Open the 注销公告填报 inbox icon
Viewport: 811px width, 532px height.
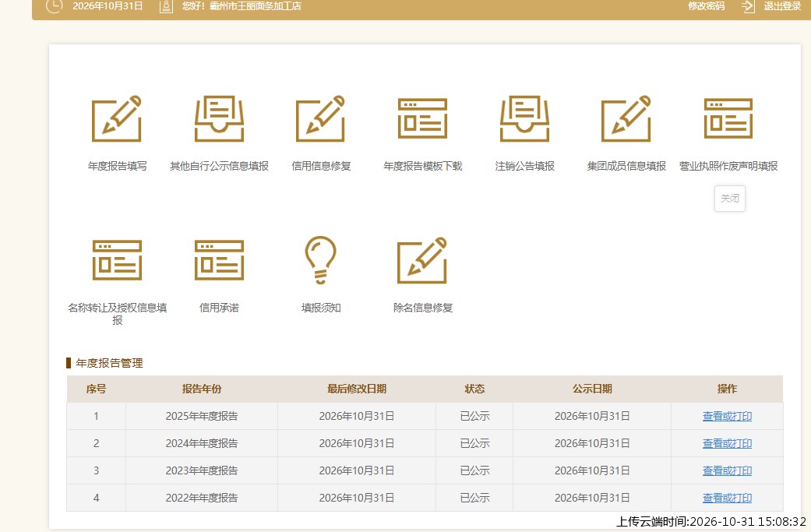(524, 118)
